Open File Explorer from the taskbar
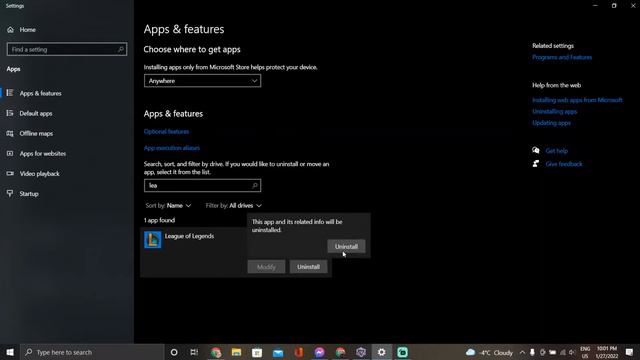The height and width of the screenshot is (360, 640). coord(236,352)
